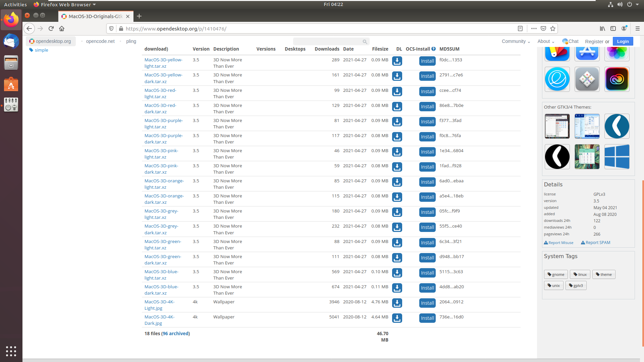The height and width of the screenshot is (362, 644).
Task: Click the search magnifier icon
Action: click(365, 42)
